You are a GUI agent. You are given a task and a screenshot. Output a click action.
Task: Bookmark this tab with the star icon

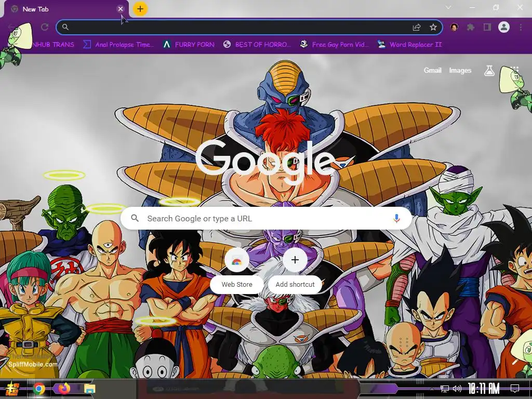tap(433, 27)
